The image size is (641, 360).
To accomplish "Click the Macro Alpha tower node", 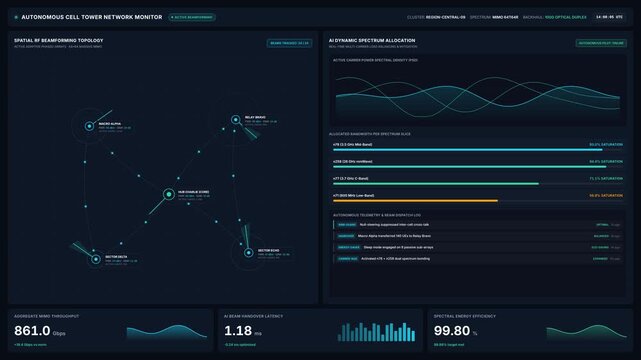I will 89,126.
